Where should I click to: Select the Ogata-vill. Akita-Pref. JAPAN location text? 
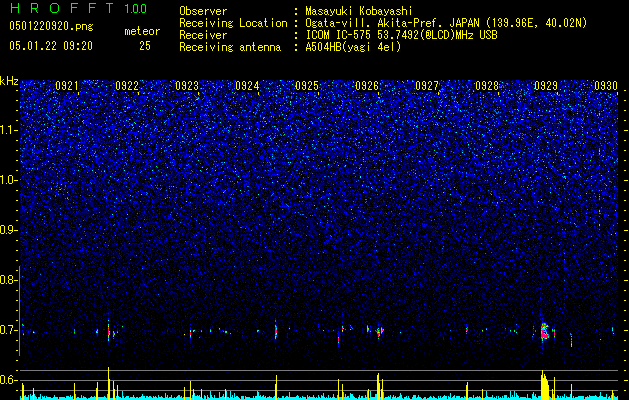(x=446, y=23)
